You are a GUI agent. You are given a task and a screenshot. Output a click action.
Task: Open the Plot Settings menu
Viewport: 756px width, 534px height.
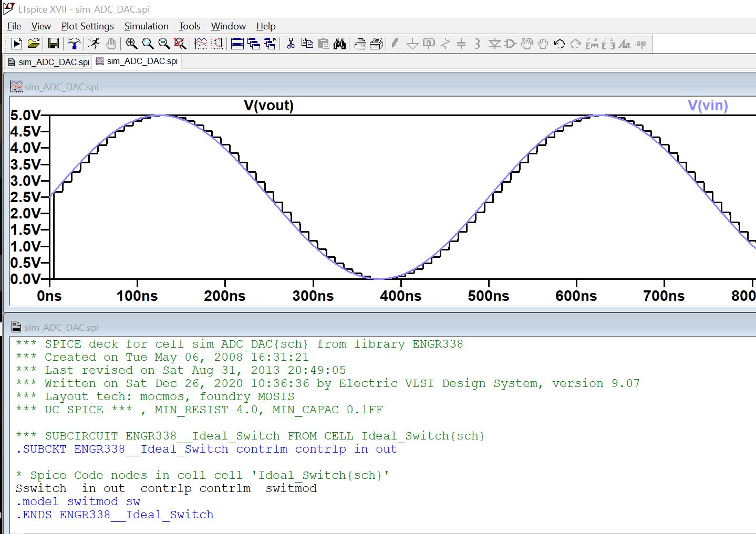pos(87,26)
